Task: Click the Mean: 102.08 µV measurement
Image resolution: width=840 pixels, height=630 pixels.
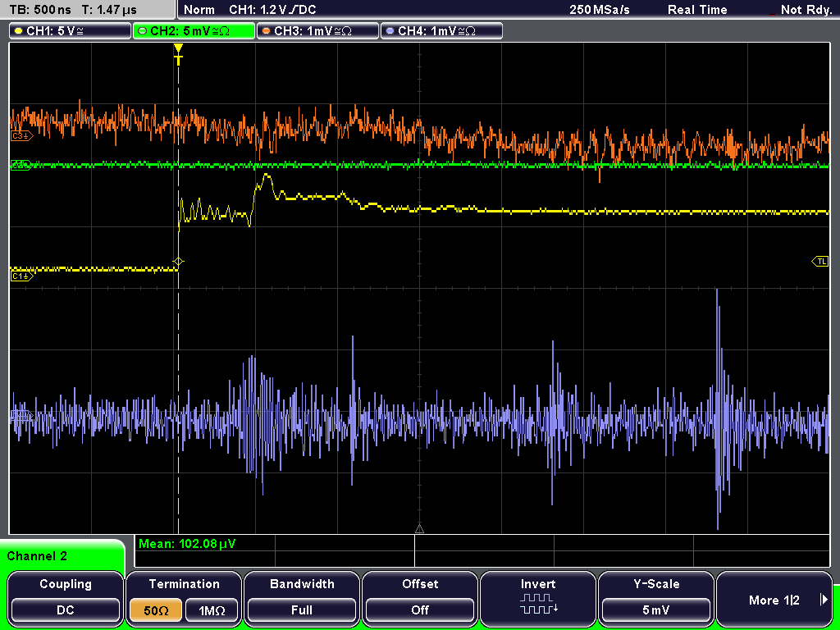Action: point(187,544)
